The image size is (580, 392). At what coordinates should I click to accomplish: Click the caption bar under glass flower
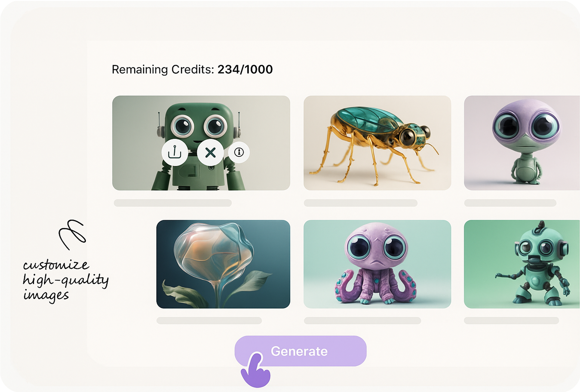[x=209, y=320]
